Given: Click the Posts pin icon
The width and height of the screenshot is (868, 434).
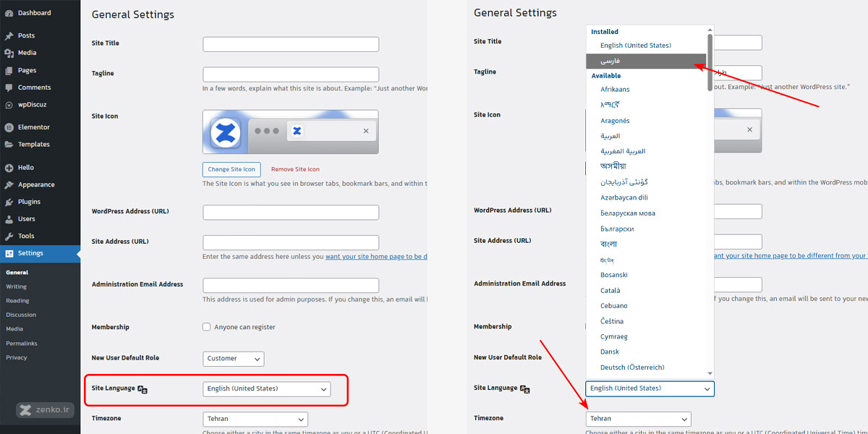Looking at the screenshot, I should click(x=9, y=35).
